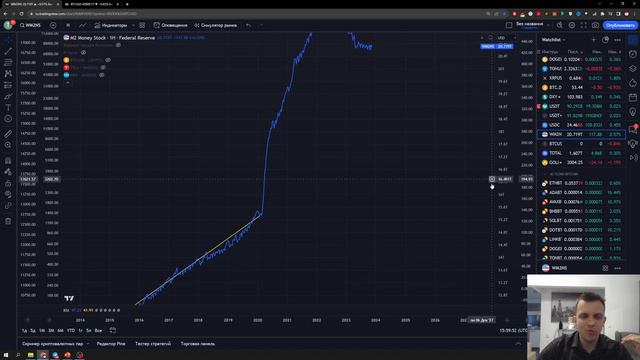Select the DOGE row in the watchlist
This screenshot has height=360, width=640.
[581, 60]
